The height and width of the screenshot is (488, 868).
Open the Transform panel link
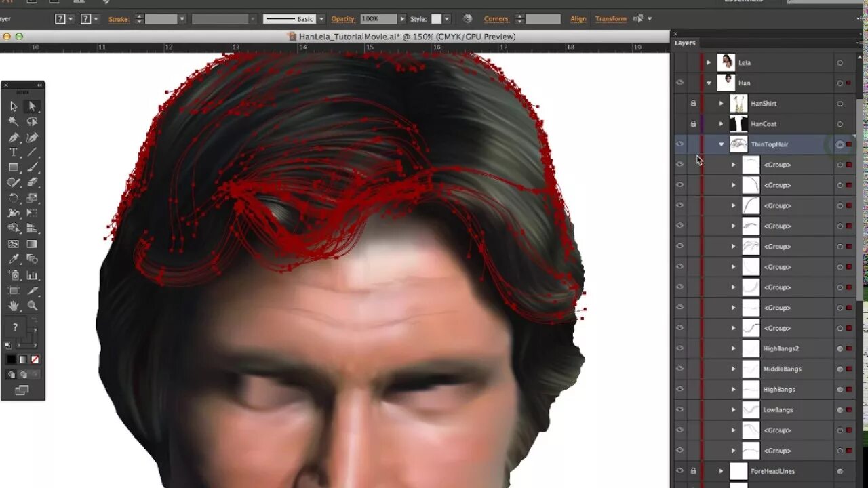pyautogui.click(x=611, y=19)
